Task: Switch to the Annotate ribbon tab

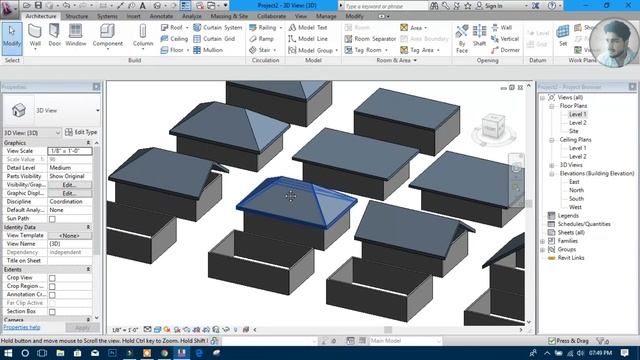Action: [161, 16]
